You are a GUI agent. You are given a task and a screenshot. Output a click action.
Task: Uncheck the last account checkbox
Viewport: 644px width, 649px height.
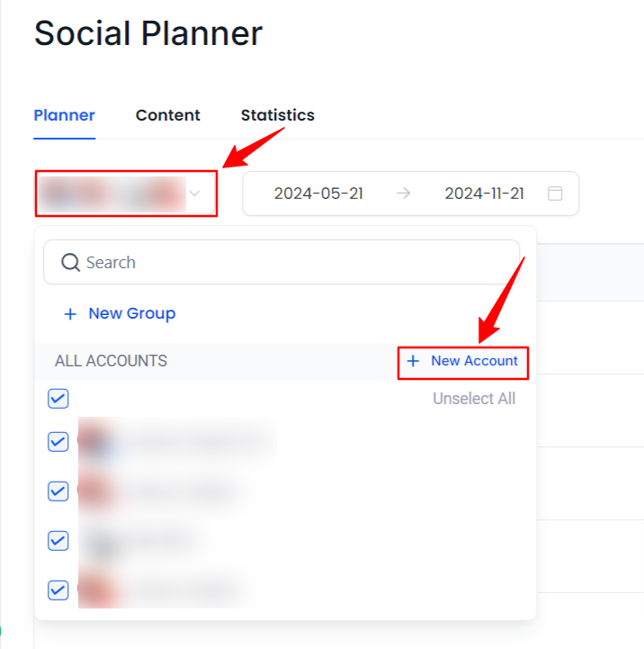coord(58,590)
